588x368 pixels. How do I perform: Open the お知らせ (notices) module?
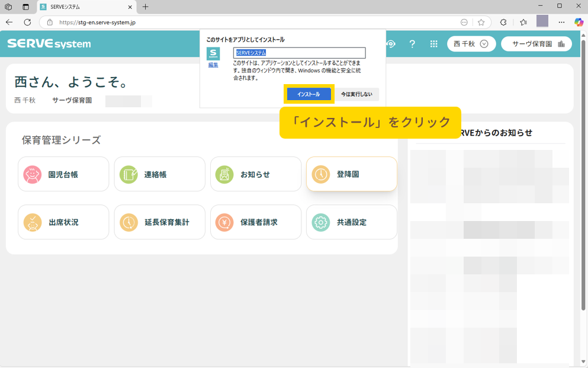click(x=255, y=174)
